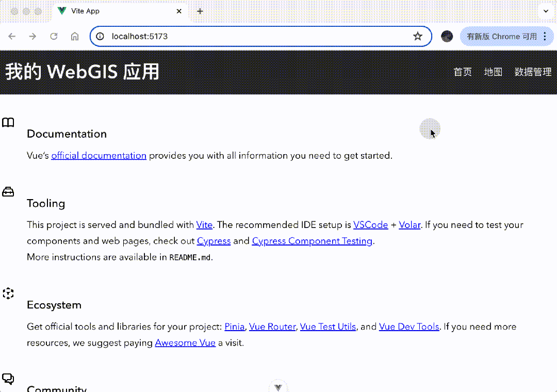The image size is (557, 392).
Task: Click the site info icon in address bar
Action: 100,36
